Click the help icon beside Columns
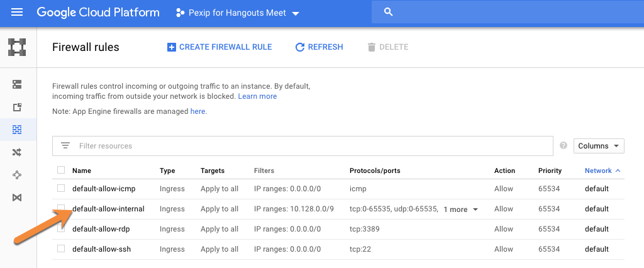 coord(563,146)
